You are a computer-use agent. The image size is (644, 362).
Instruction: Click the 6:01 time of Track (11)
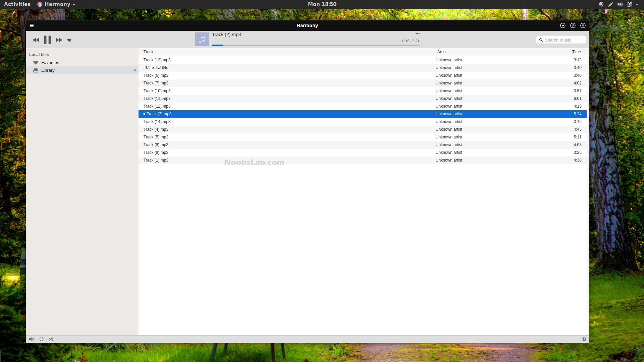pos(577,99)
